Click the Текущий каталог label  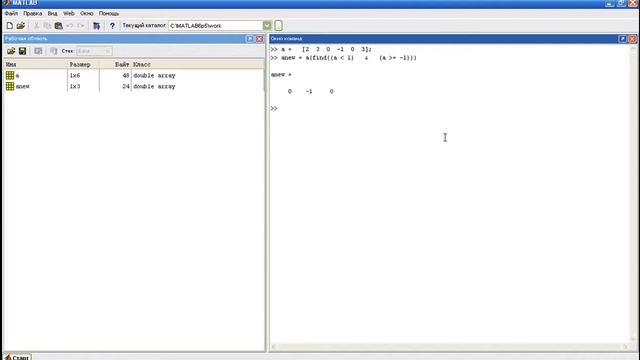coord(144,25)
